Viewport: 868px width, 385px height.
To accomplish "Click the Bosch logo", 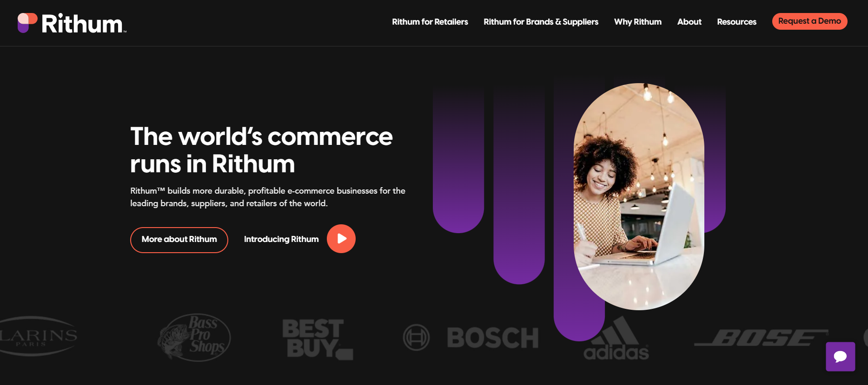I will [x=470, y=338].
